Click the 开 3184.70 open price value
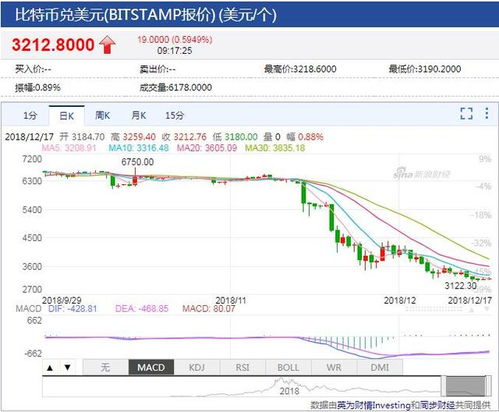This screenshot has width=499, height=412. coord(82,137)
